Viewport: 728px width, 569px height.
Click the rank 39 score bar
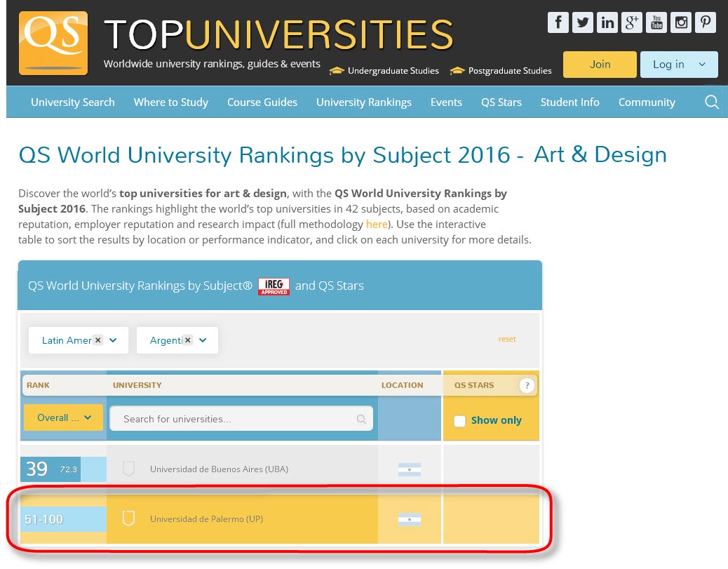[64, 469]
